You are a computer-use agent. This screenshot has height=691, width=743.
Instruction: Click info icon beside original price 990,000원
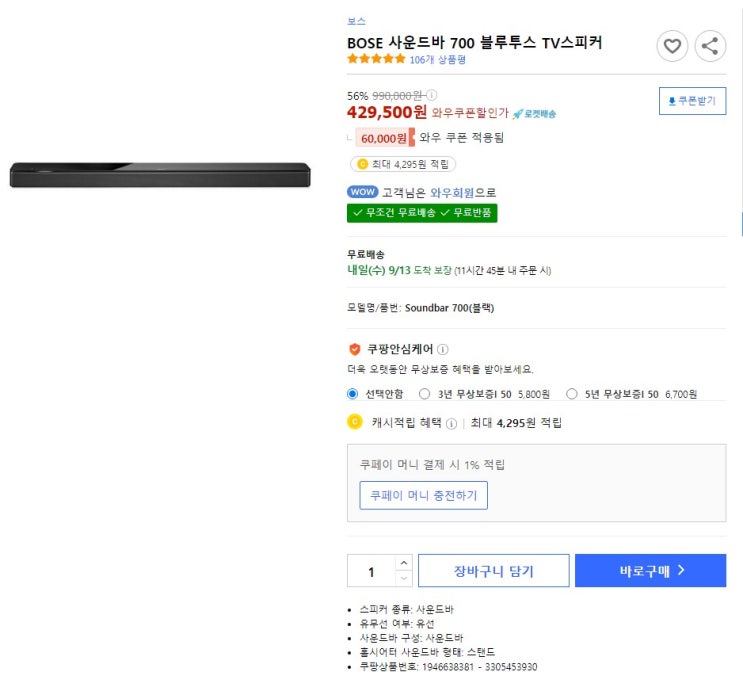point(432,95)
